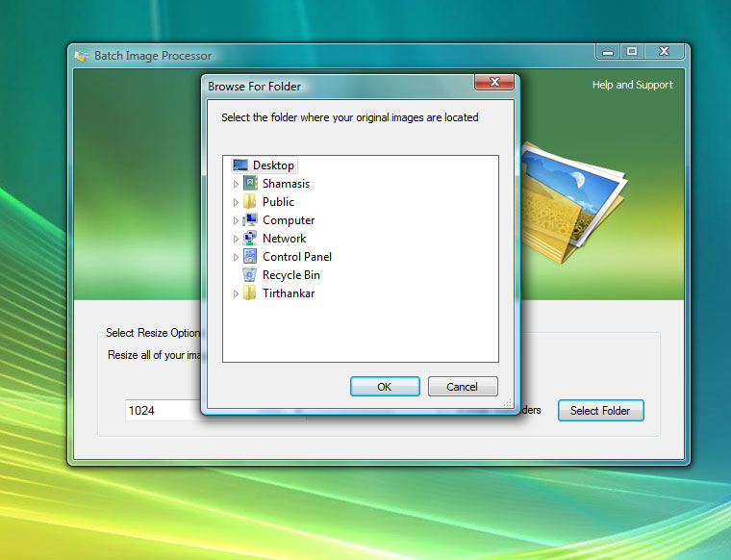Screen dimensions: 731x560
Task: Cancel the Browse For Folder dialog
Action: [463, 387]
